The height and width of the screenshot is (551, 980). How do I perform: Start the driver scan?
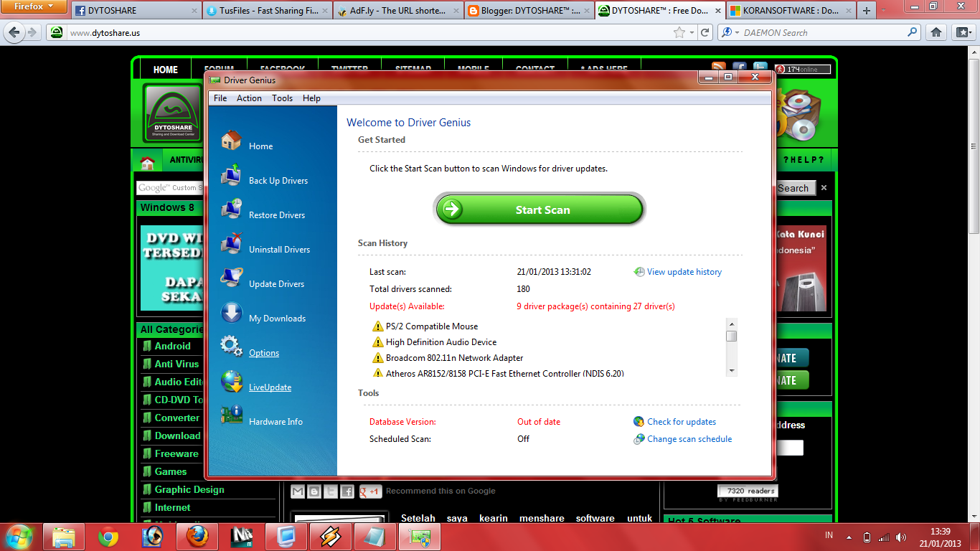(540, 209)
